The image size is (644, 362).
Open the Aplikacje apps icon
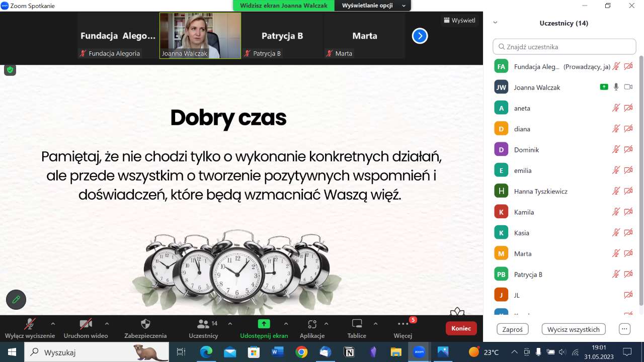[312, 324]
